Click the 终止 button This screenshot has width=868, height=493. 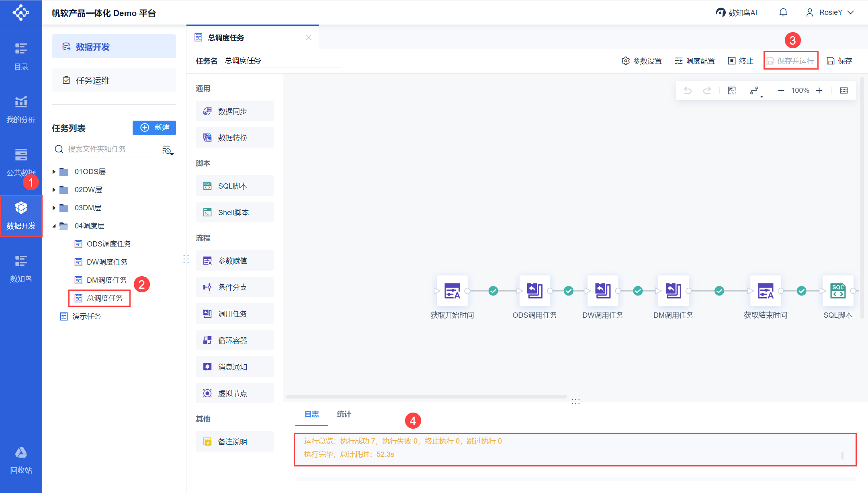[741, 61]
